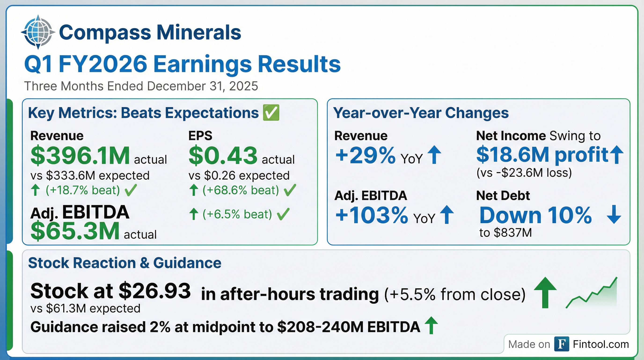Click the large green arrow after from close
This screenshot has width=644, height=360.
click(x=545, y=292)
